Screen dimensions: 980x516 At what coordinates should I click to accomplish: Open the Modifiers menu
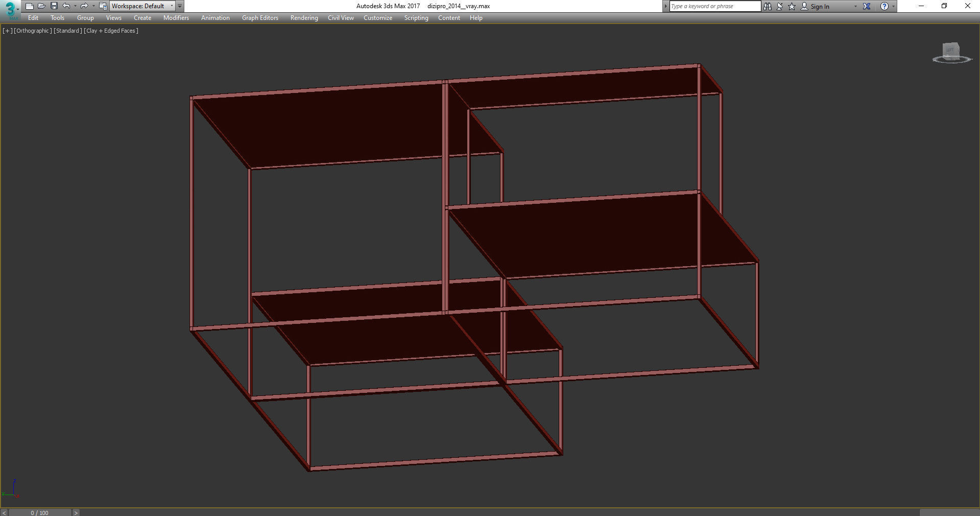(x=176, y=18)
